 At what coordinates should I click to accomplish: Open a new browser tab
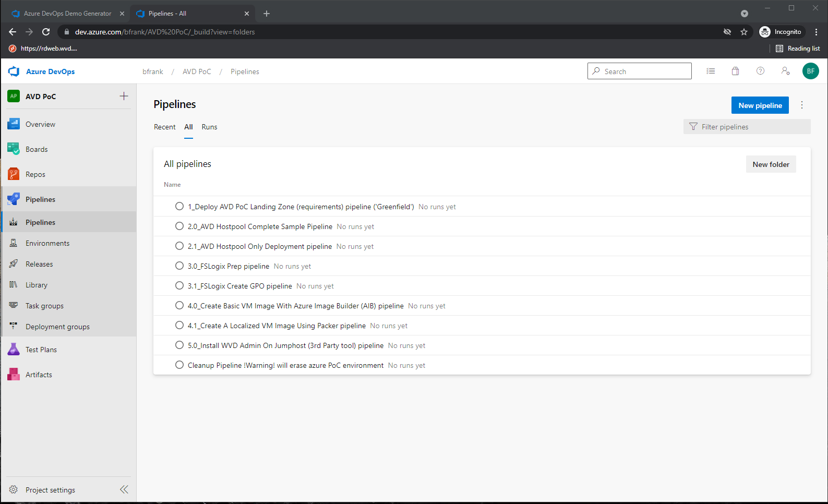[267, 14]
